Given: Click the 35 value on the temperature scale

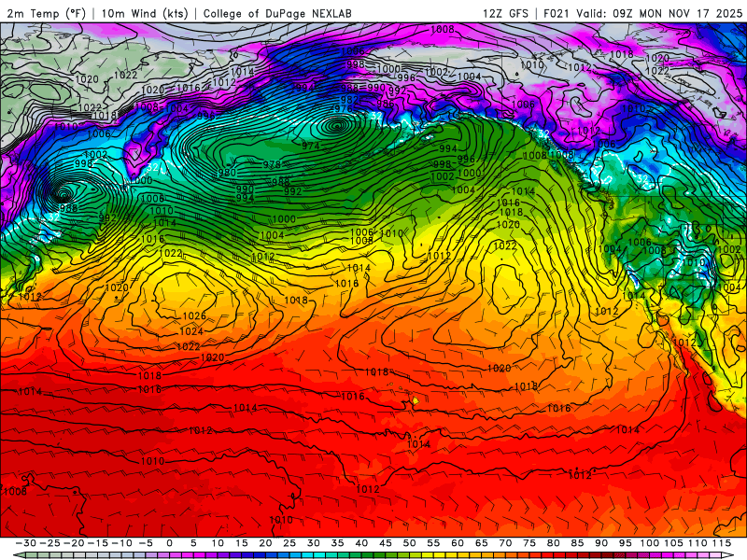Looking at the screenshot, I should point(337,543).
